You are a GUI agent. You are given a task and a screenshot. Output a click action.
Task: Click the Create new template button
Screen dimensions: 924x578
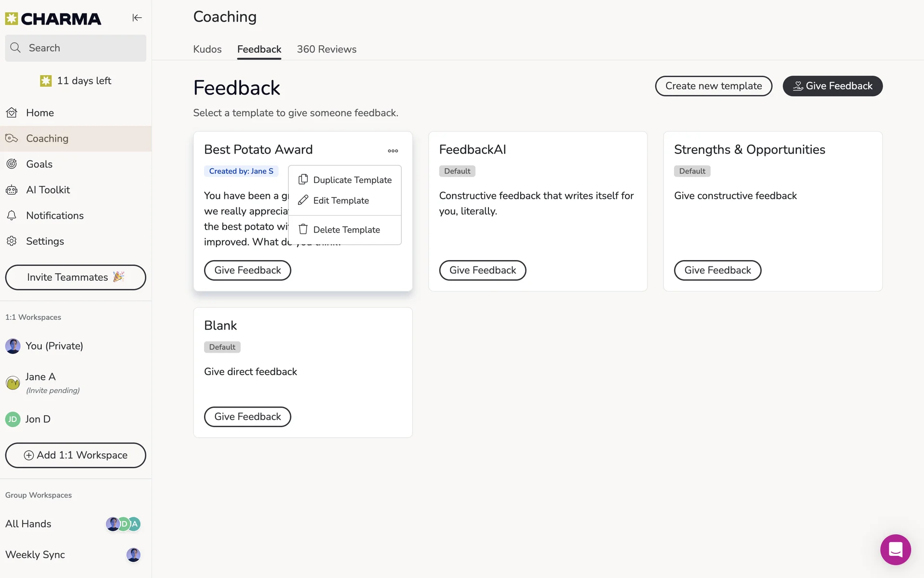tap(713, 86)
